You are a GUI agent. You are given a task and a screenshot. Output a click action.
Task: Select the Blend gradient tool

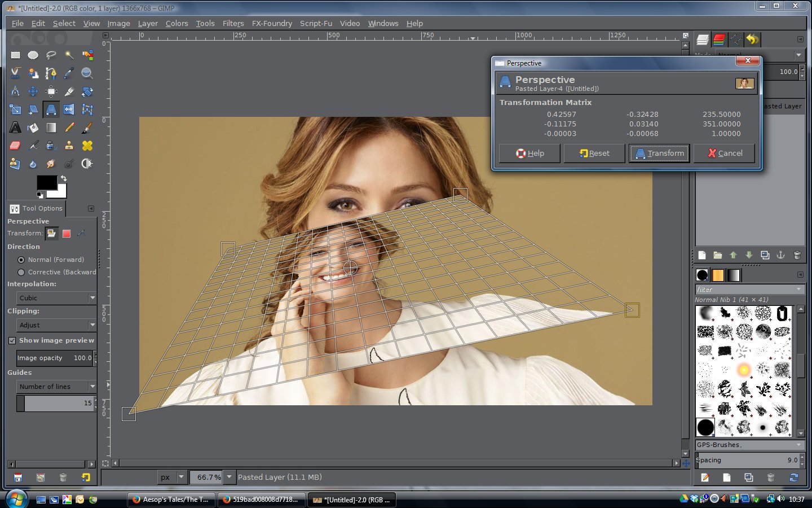tap(51, 128)
